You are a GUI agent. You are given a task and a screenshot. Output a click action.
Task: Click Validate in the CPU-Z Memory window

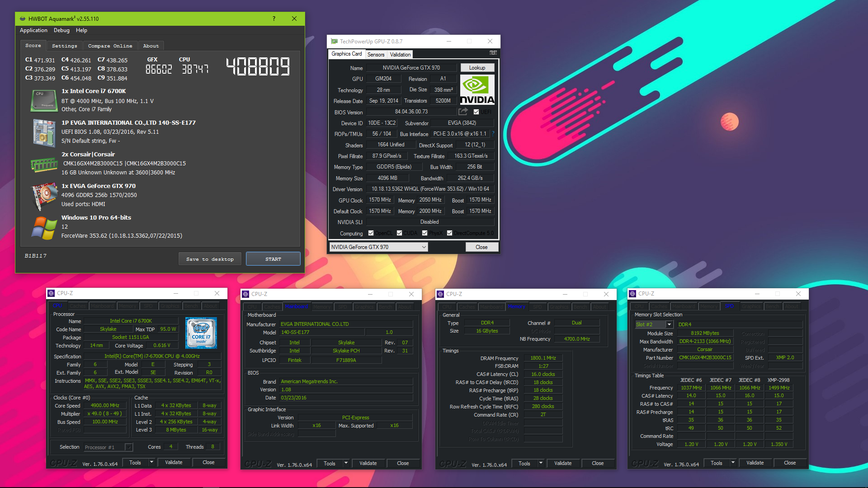click(x=563, y=463)
